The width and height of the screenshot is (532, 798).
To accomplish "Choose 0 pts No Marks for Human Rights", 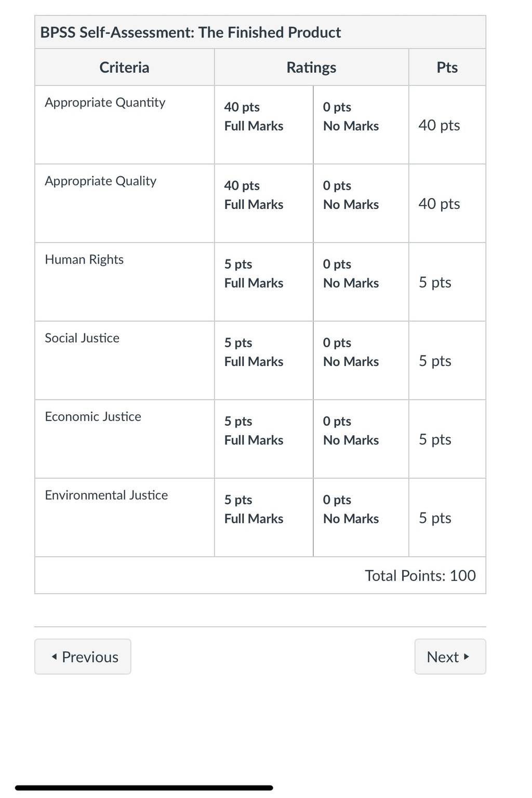I will (x=361, y=282).
